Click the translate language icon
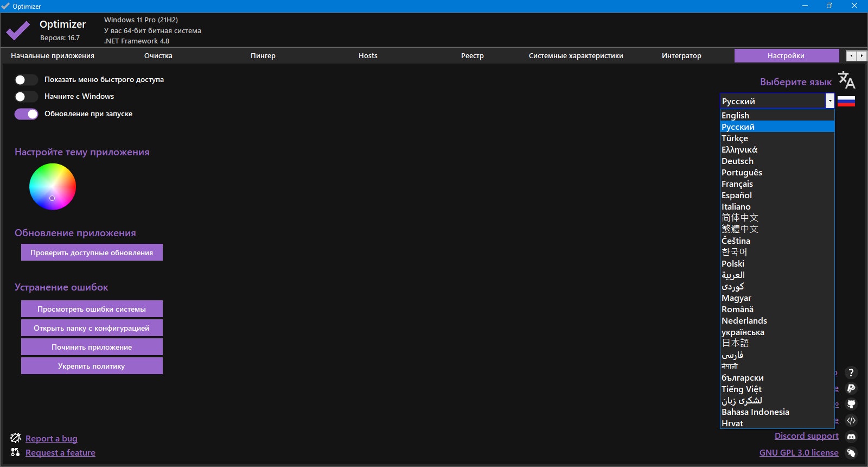Screen dimensions: 868x467 tap(846, 80)
